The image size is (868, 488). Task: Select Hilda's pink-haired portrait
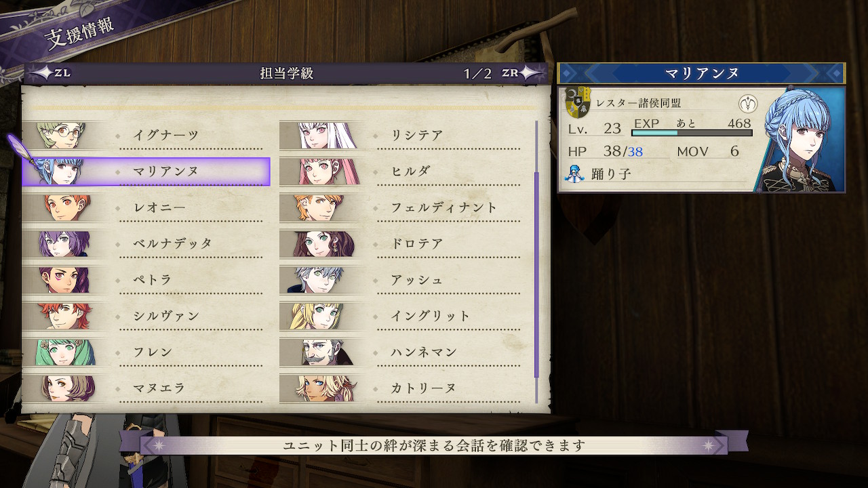pos(320,171)
